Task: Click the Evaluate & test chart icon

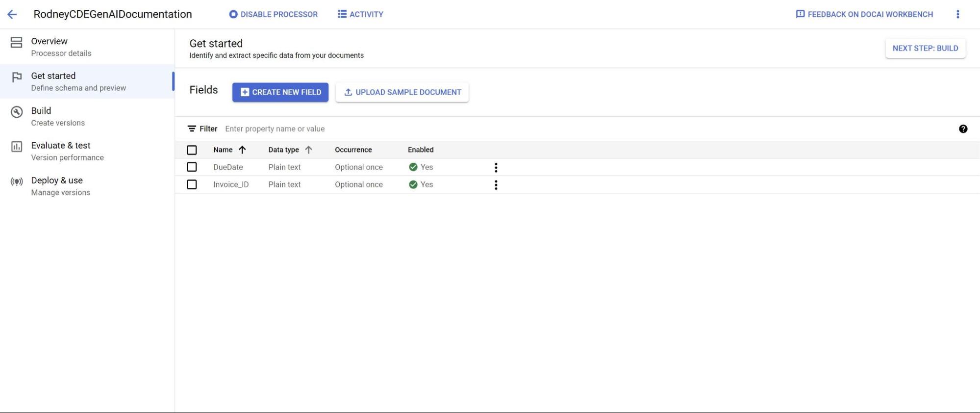Action: point(17,147)
